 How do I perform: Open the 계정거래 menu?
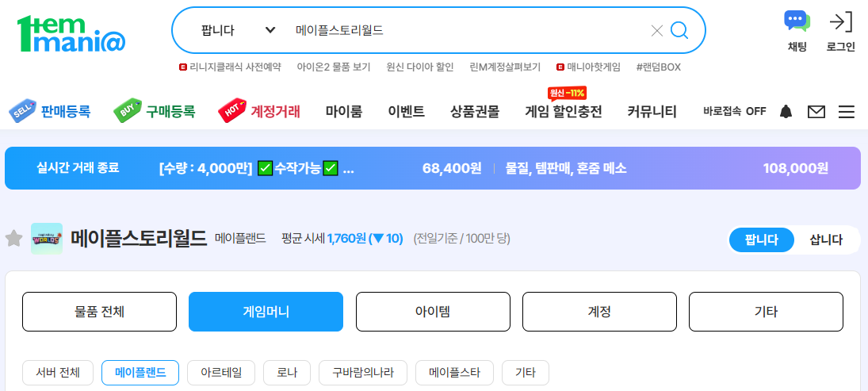(x=275, y=112)
